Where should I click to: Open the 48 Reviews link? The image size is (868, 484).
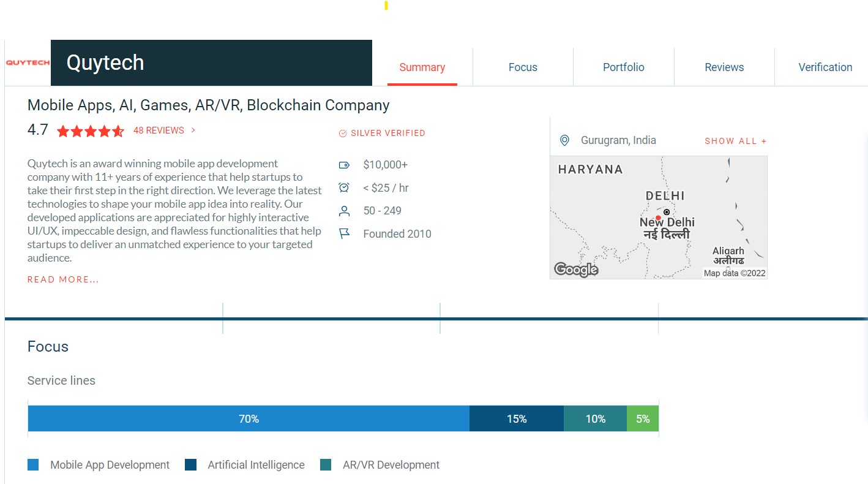pyautogui.click(x=159, y=130)
